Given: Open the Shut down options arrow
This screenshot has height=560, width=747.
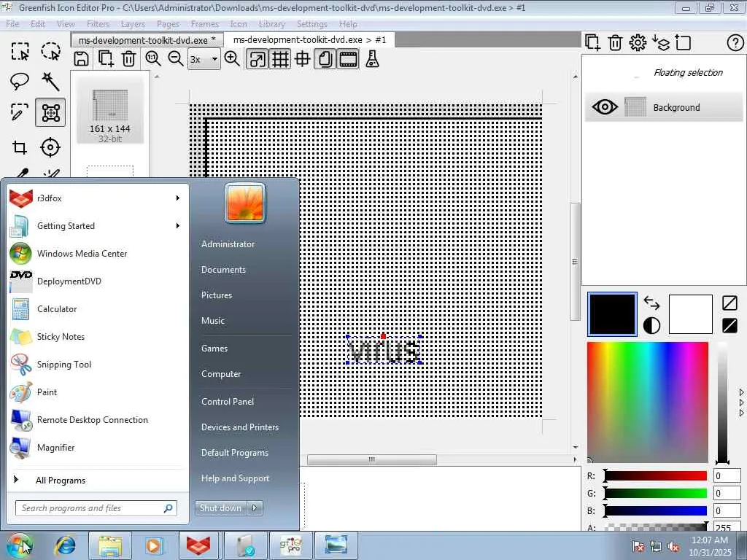Looking at the screenshot, I should pyautogui.click(x=255, y=508).
